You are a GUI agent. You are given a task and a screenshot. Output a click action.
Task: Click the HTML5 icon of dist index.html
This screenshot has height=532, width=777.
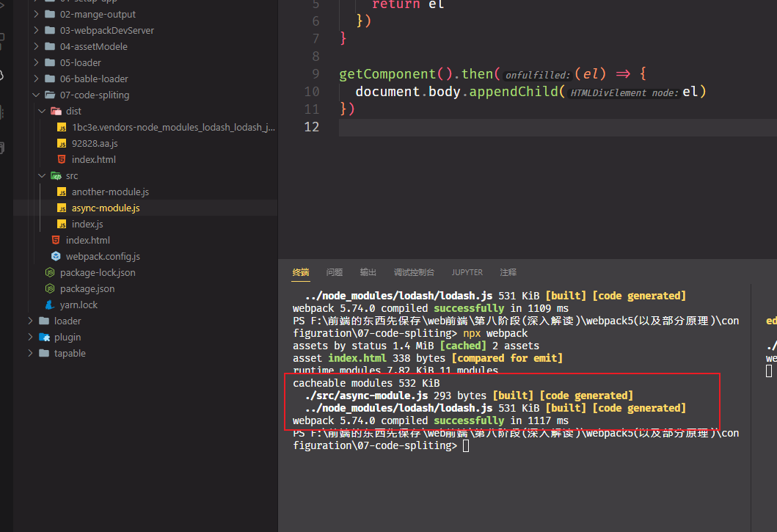tap(62, 159)
